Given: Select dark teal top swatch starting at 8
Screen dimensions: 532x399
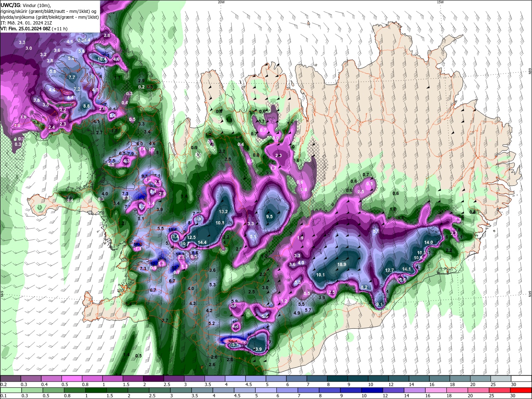Looking at the screenshot, I should [337, 378].
